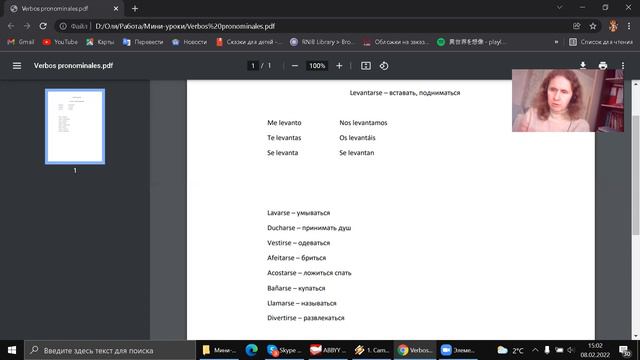The width and height of the screenshot is (640, 360).
Task: Open the volume tray icon
Action: pyautogui.click(x=571, y=350)
